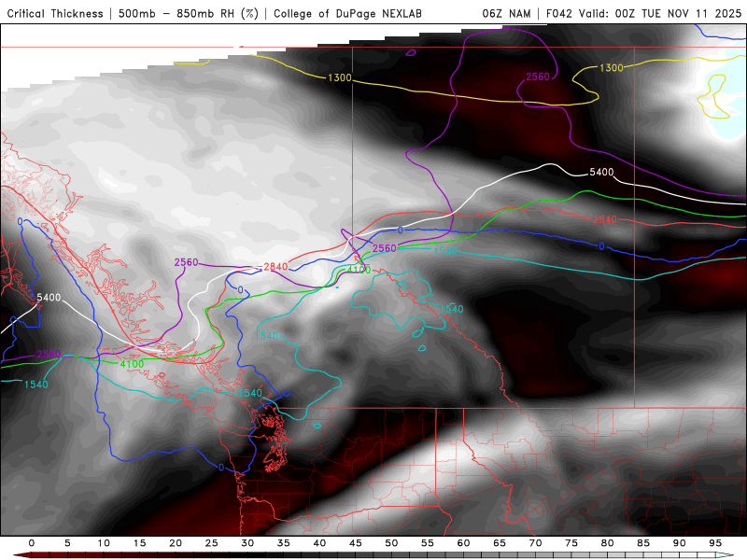Click the color scale's 15 label

coord(139,543)
